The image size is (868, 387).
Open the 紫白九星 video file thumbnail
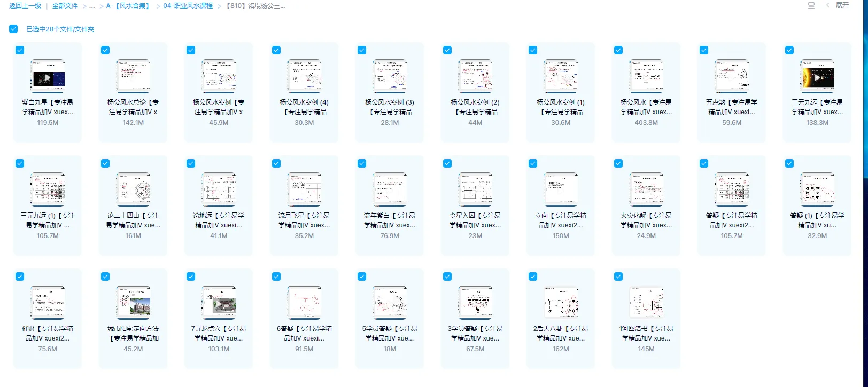pos(48,77)
